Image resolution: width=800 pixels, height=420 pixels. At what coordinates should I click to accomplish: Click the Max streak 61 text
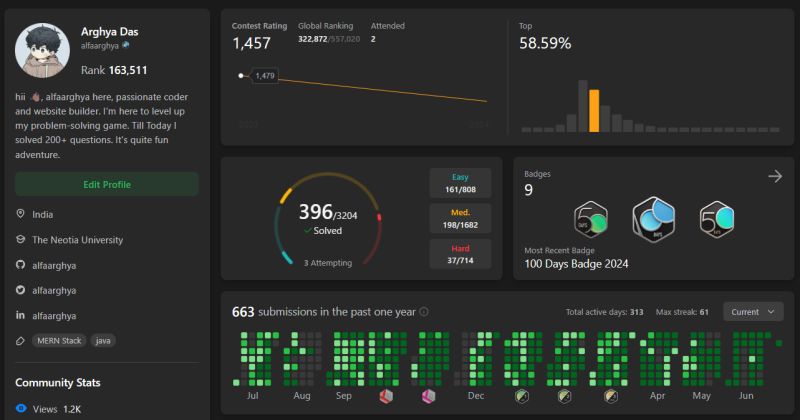(x=682, y=312)
